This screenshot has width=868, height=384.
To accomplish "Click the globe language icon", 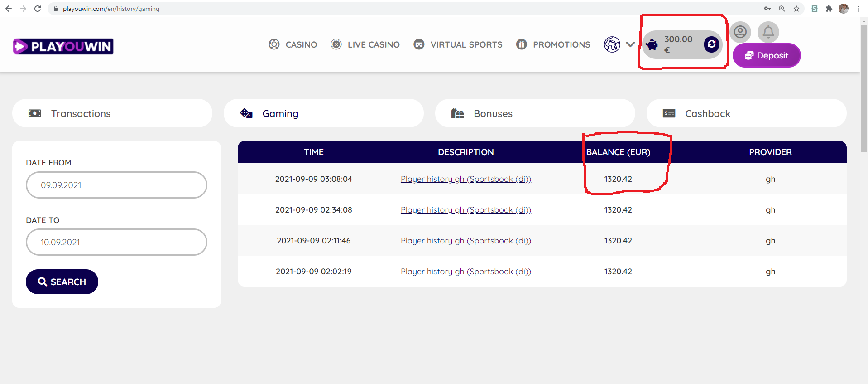I will click(x=612, y=44).
